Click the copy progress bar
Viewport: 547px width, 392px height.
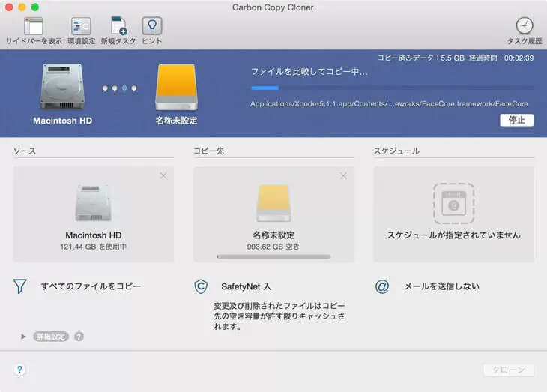[392, 88]
